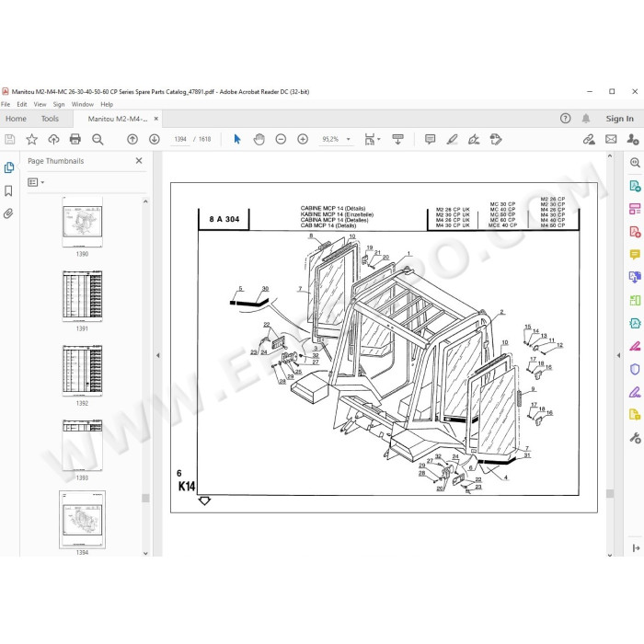Click the page number field showing 1394
The height and width of the screenshot is (644, 644).
click(180, 139)
